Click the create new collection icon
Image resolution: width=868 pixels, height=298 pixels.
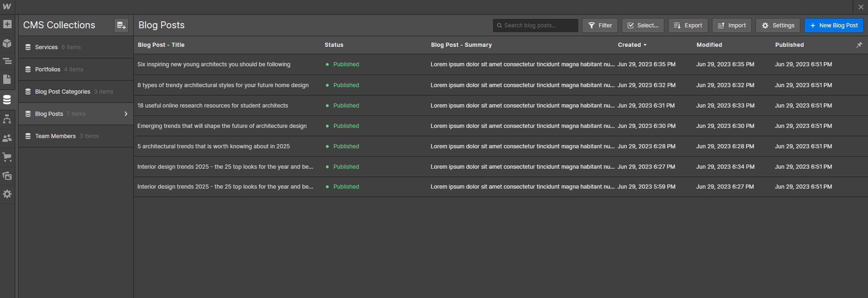pos(121,25)
